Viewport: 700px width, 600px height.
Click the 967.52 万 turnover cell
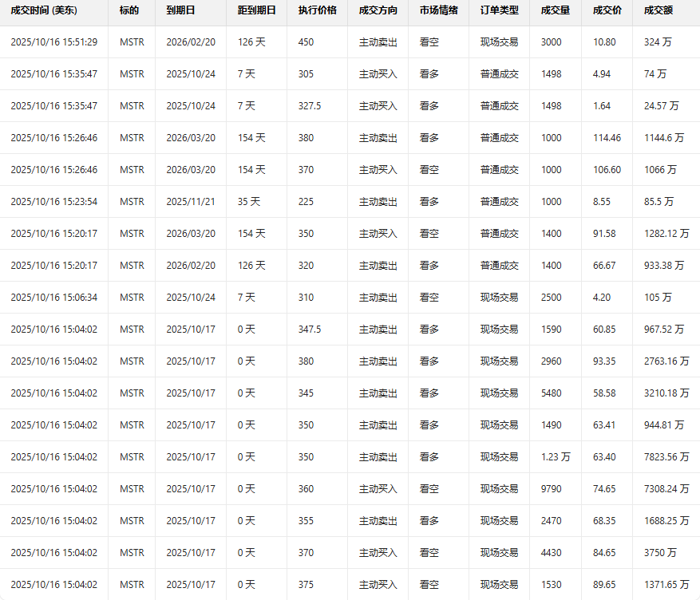coord(664,330)
